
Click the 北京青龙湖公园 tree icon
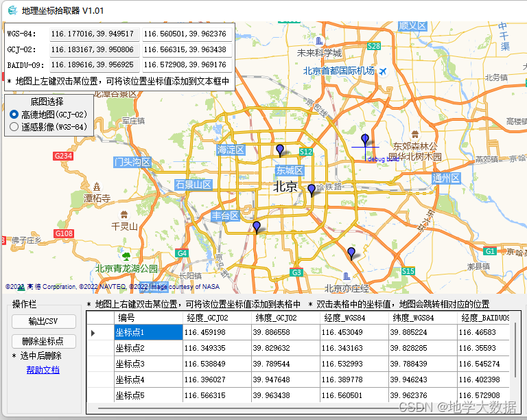126,257
